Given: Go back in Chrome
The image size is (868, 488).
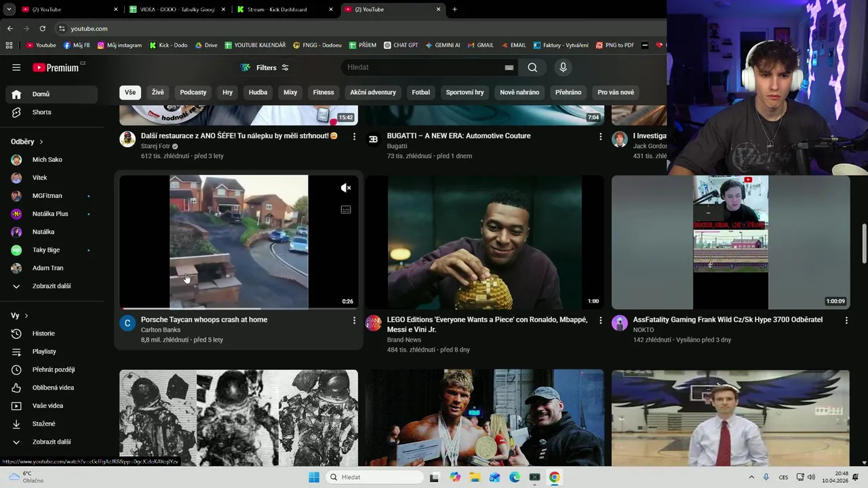Looking at the screenshot, I should 9,28.
